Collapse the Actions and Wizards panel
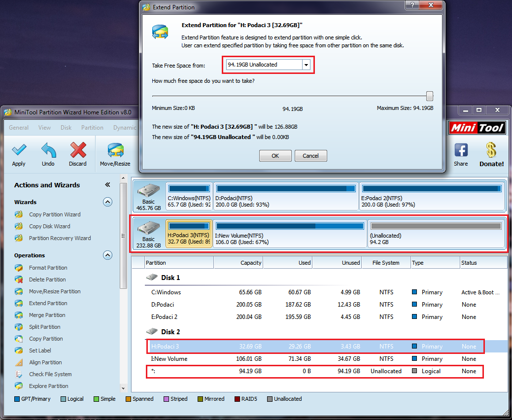The image size is (512, 420). tap(107, 185)
